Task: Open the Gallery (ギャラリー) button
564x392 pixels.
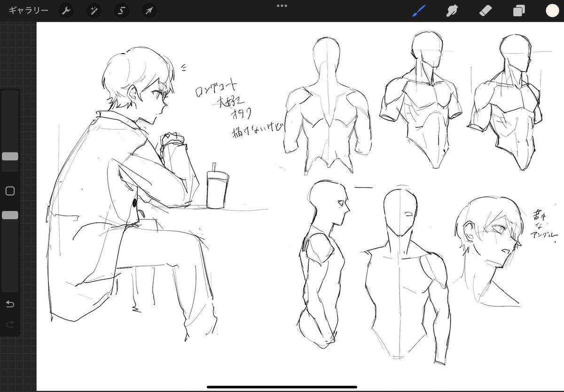Action: click(x=29, y=10)
